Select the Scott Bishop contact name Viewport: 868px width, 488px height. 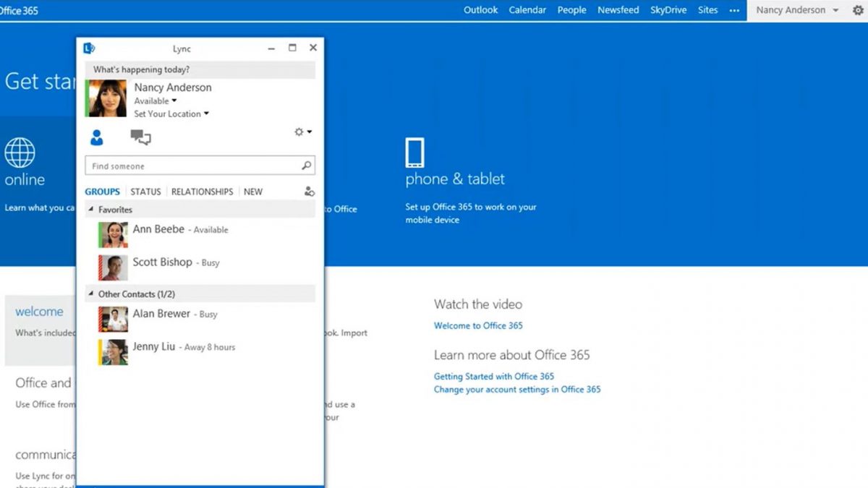pos(163,262)
